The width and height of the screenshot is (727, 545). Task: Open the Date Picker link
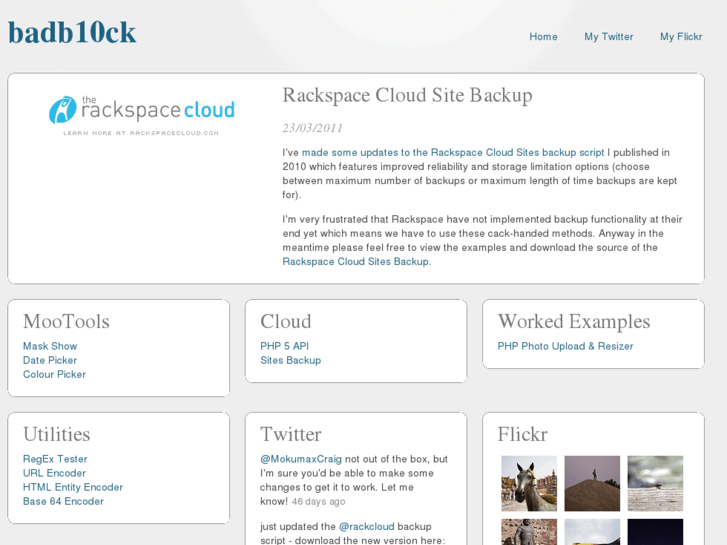tap(50, 360)
